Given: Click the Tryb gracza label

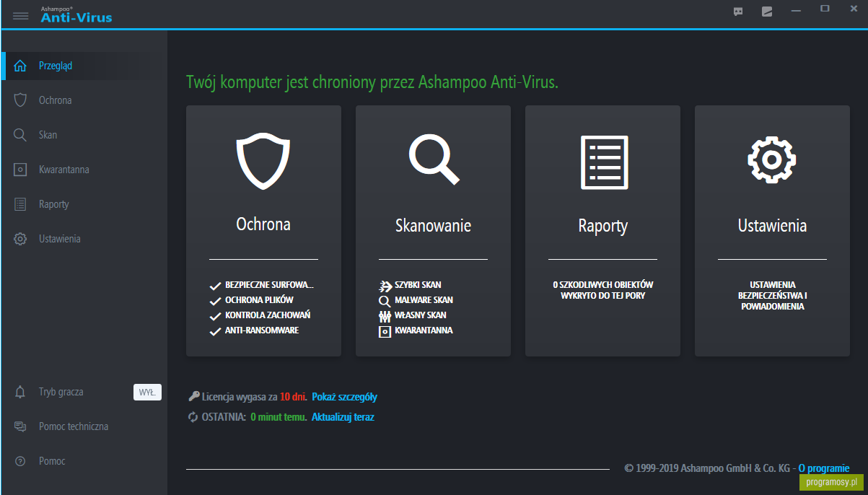Looking at the screenshot, I should (61, 393).
